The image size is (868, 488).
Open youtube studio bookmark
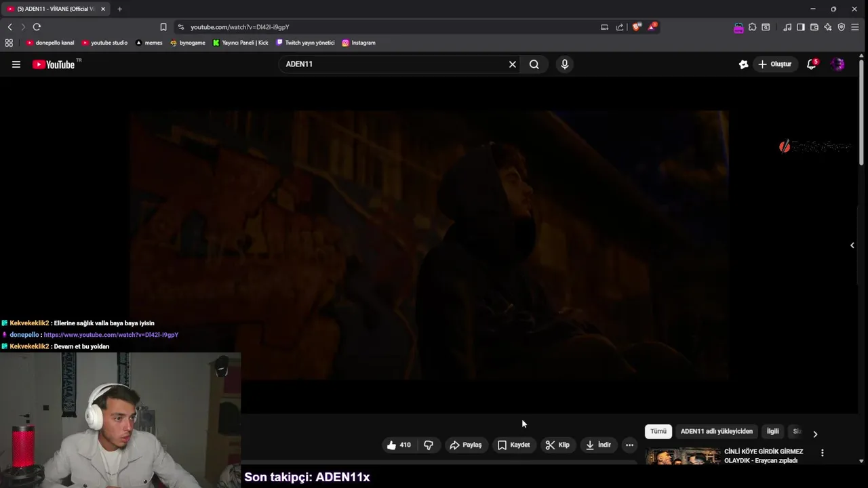(x=104, y=43)
